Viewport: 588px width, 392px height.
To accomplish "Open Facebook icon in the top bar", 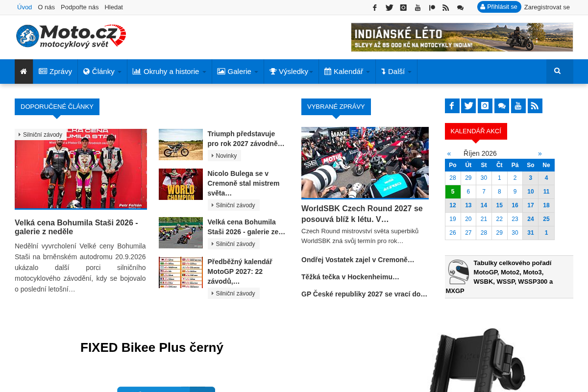I will [x=375, y=7].
